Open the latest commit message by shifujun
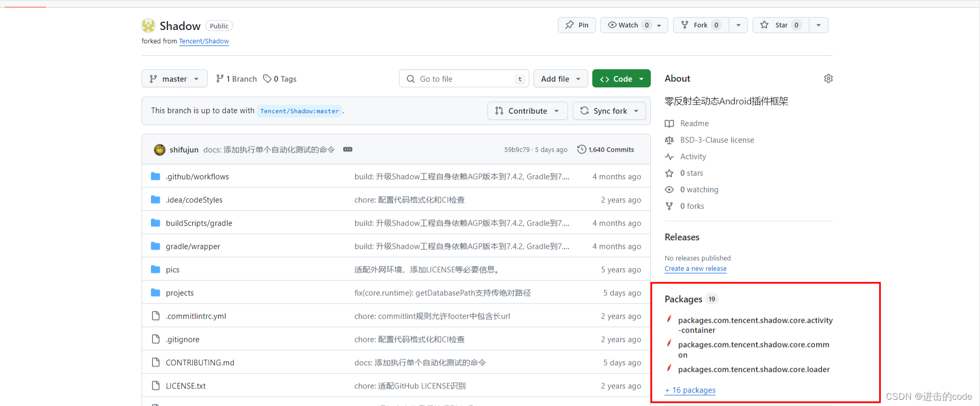Image resolution: width=980 pixels, height=406 pixels. 269,149
